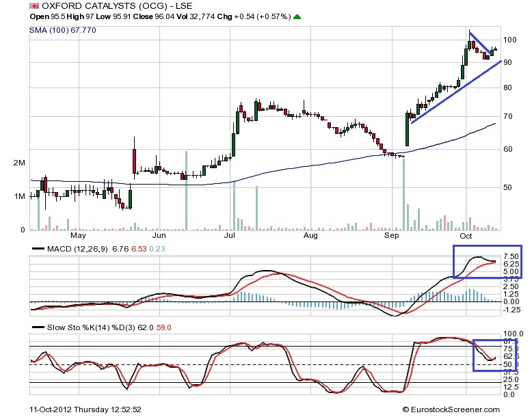Click the tallest volume bar in mid-June
Image resolution: width=532 pixels, height=417 pixels.
[186, 191]
